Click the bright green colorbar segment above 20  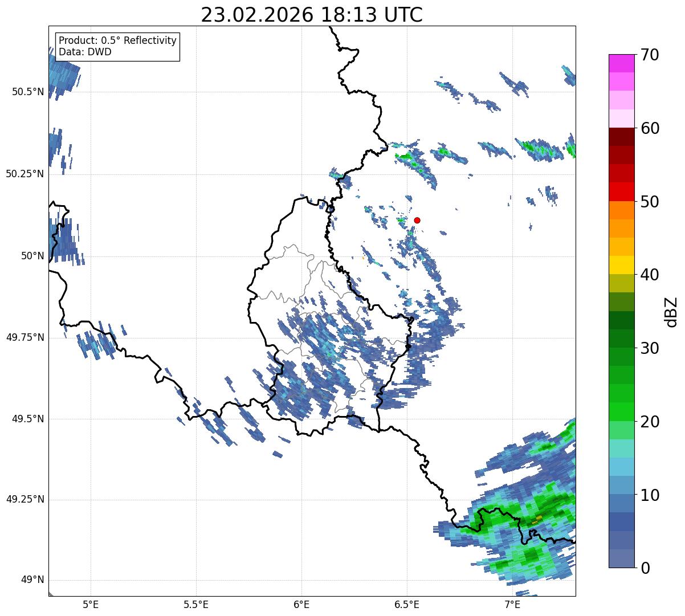[x=622, y=411]
